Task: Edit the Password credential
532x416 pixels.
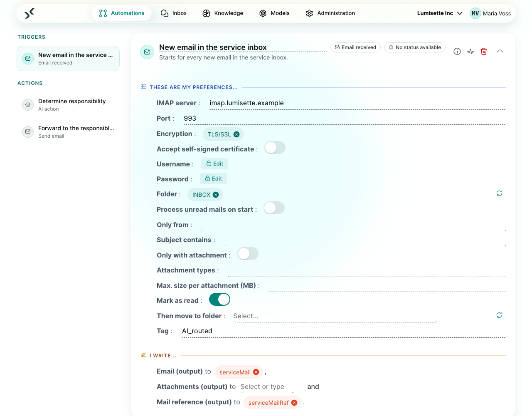Action: (x=214, y=179)
